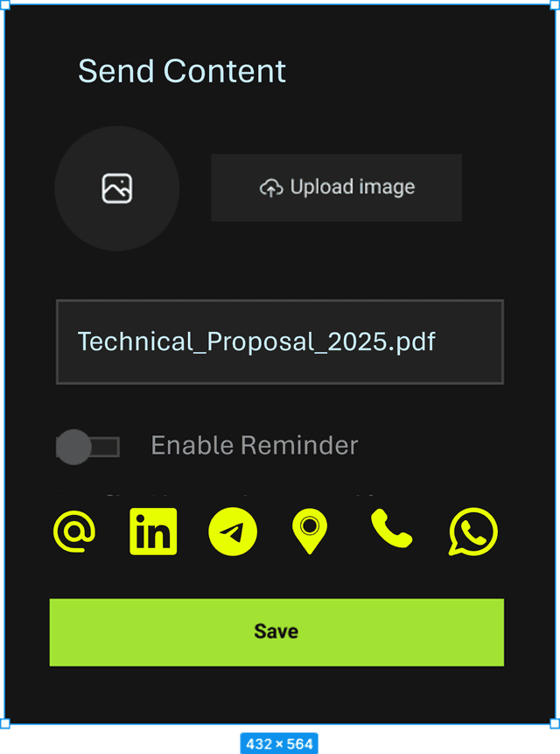Image resolution: width=560 pixels, height=754 pixels.
Task: Select the Telegram paper plane icon
Action: [233, 532]
